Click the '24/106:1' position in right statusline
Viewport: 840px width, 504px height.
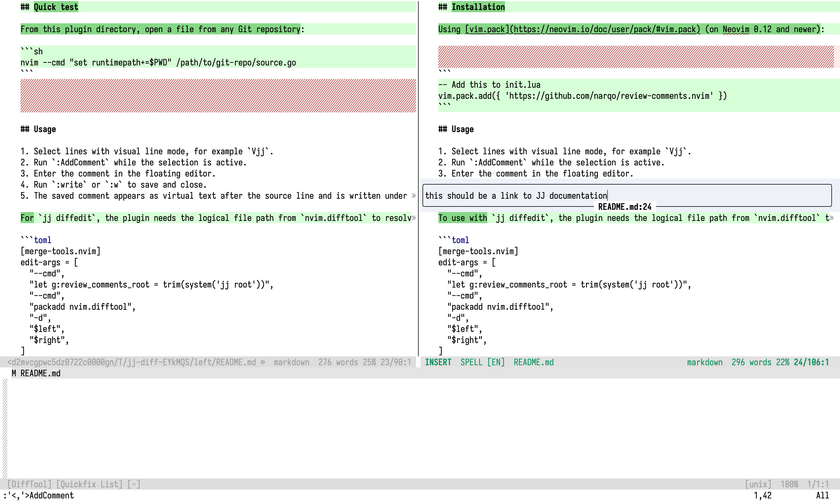click(811, 362)
